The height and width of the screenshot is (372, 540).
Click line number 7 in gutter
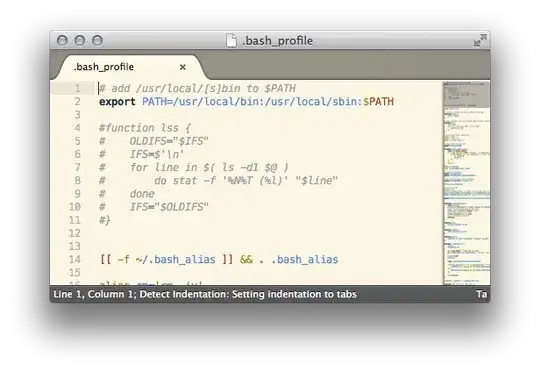point(78,167)
